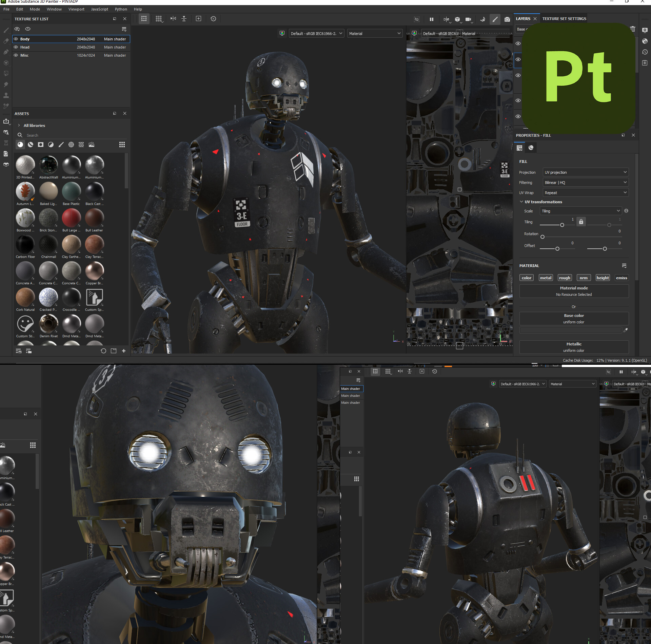This screenshot has height=644, width=651.
Task: Select the Clone stamp tool
Action: click(x=6, y=95)
